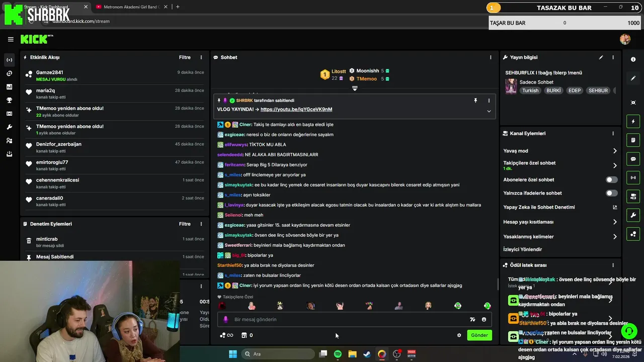Open the wrench settings icon in left sidebar
The width and height of the screenshot is (644, 362).
coord(9,127)
